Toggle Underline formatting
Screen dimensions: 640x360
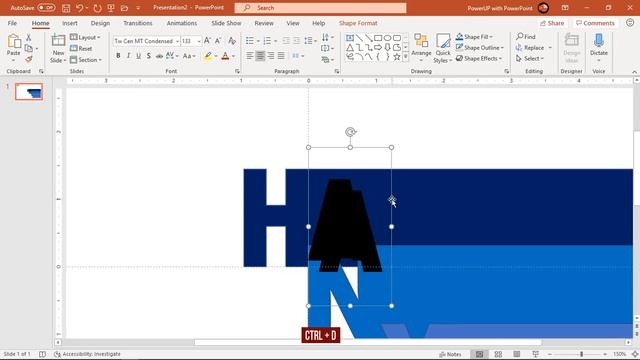click(x=138, y=56)
